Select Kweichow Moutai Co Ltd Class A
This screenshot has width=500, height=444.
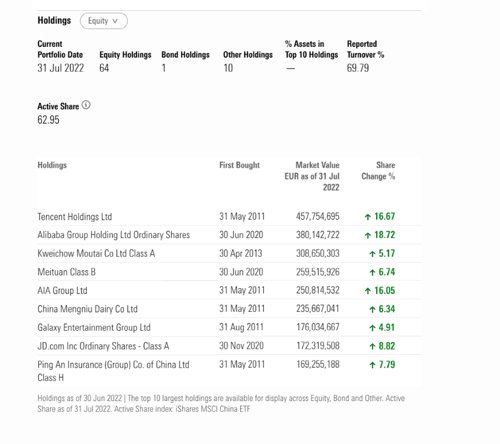(x=96, y=253)
